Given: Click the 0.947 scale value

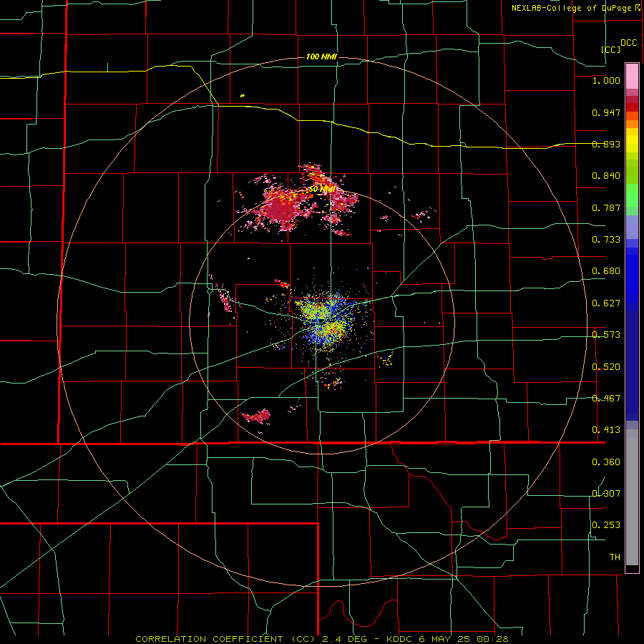Looking at the screenshot, I should click(606, 112).
